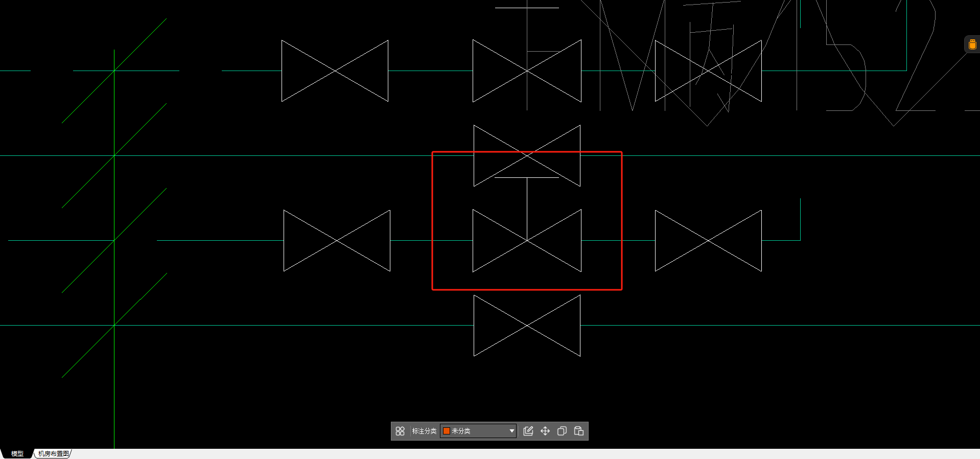
Task: Click the orange icon at right edge
Action: click(x=972, y=44)
